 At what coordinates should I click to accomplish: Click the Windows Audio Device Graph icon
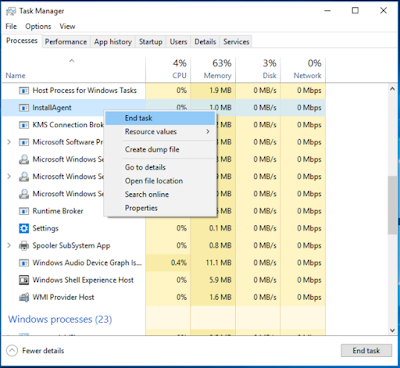24,263
